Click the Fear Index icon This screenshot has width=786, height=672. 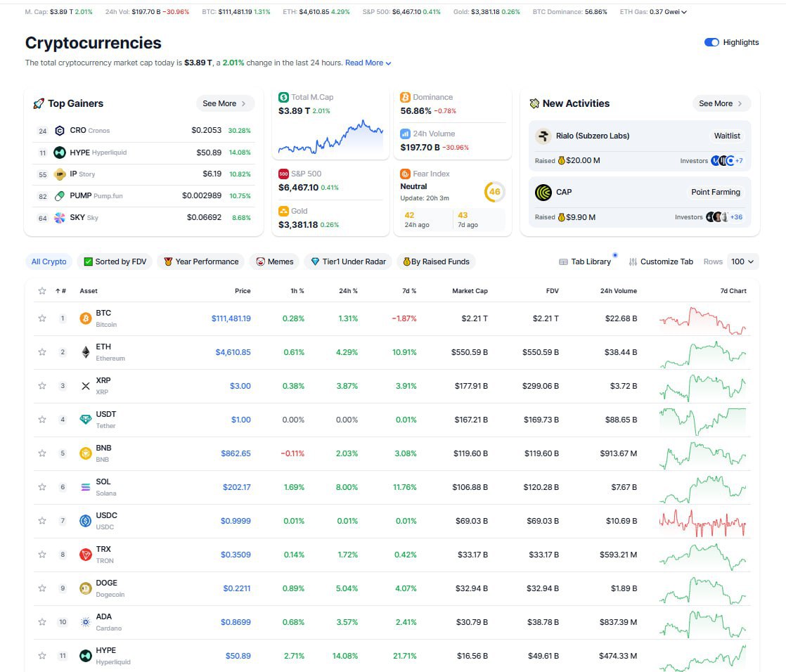point(405,174)
